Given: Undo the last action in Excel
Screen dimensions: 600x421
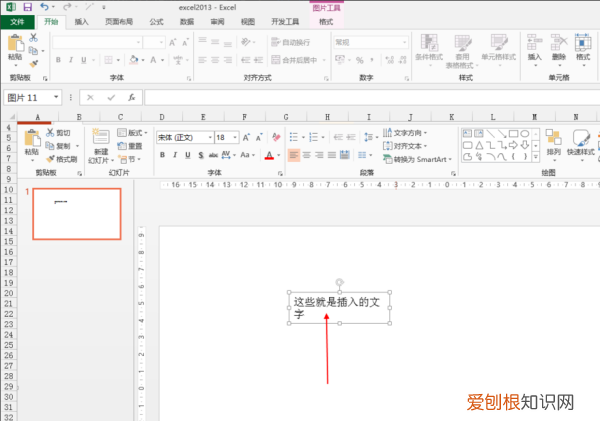Looking at the screenshot, I should point(44,7).
